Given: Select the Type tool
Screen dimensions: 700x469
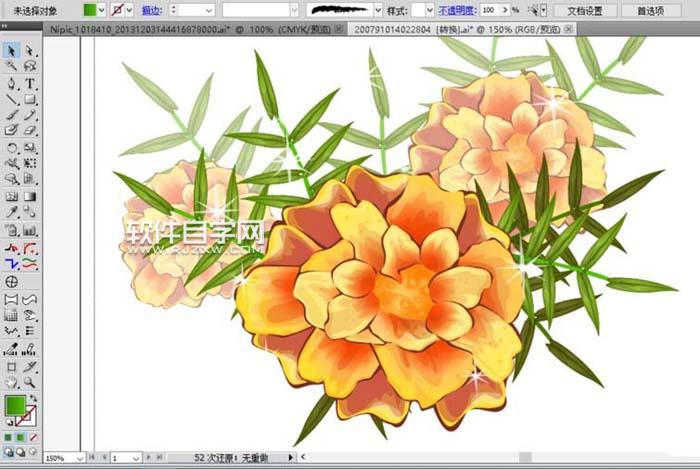Looking at the screenshot, I should point(30,83).
